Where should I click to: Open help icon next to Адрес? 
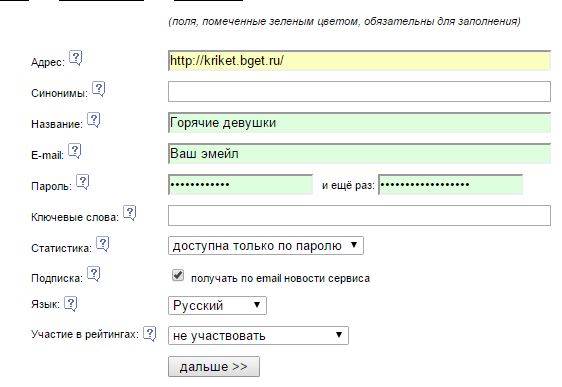click(76, 58)
